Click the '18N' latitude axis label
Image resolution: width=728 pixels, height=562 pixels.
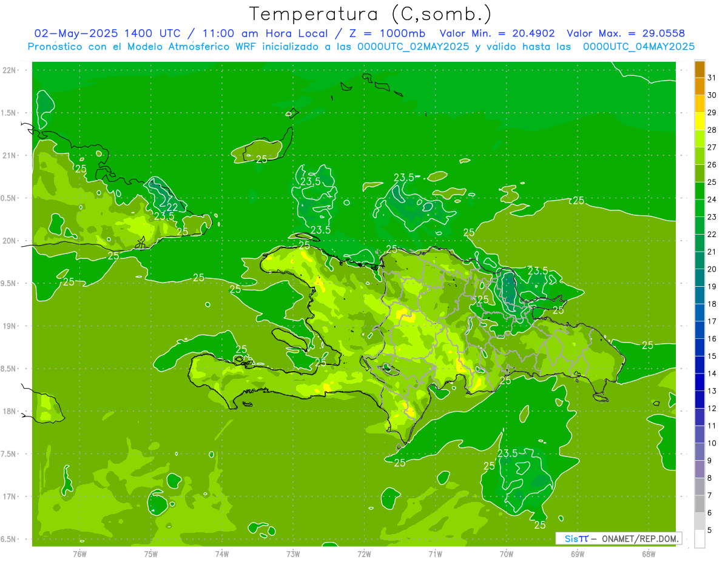[9, 411]
